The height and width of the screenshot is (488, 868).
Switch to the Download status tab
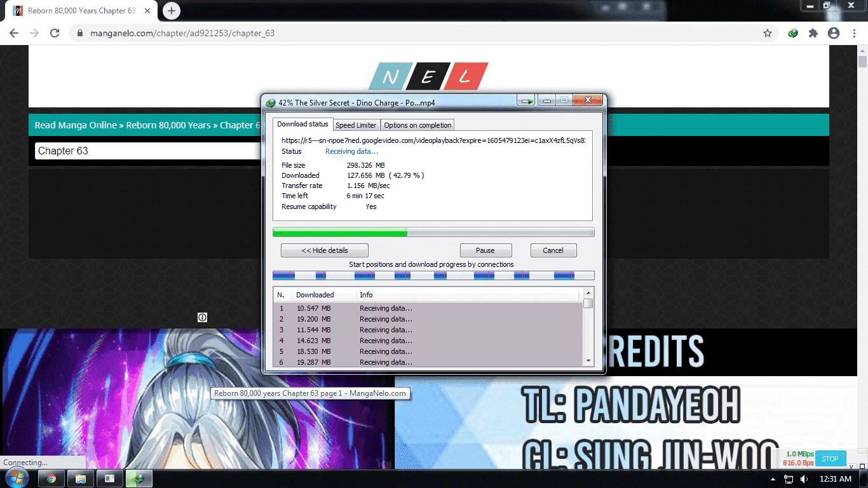click(x=302, y=125)
